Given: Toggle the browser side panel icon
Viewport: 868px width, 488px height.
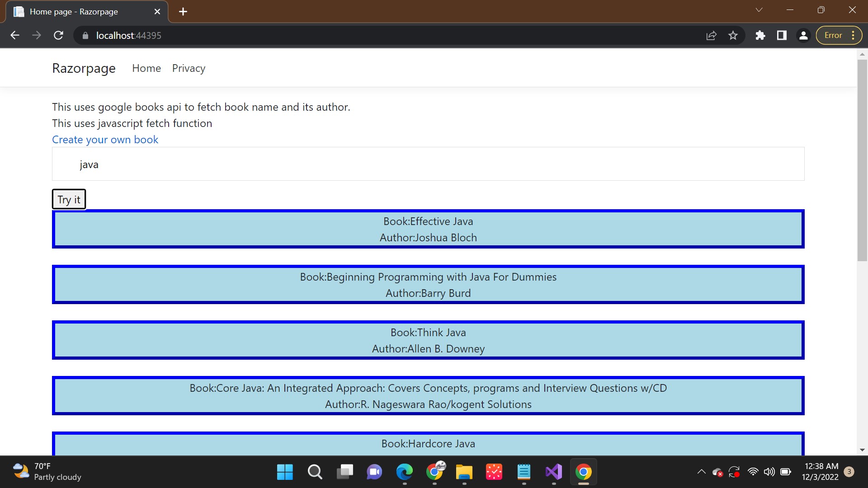Looking at the screenshot, I should pos(782,35).
